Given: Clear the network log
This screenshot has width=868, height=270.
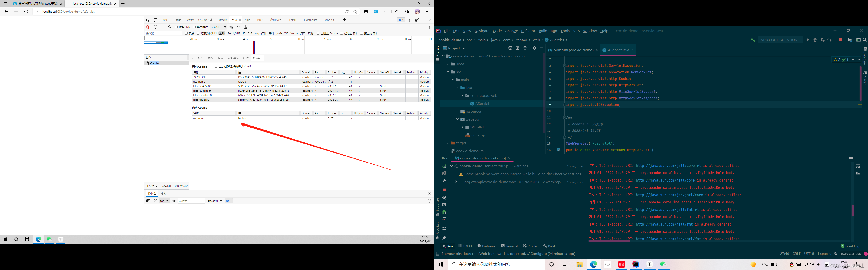Looking at the screenshot, I should coord(155,27).
